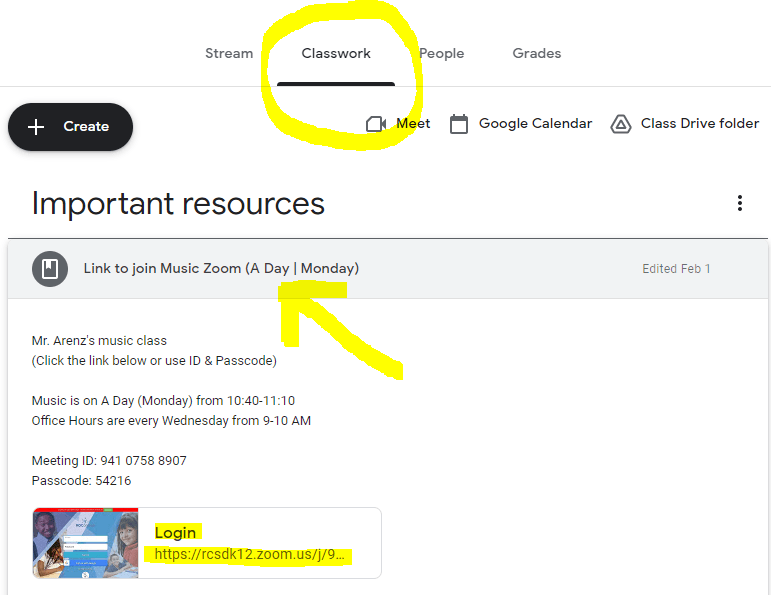Open the three-dot menu for Important resources
Image resolution: width=771 pixels, height=595 pixels.
coord(740,203)
